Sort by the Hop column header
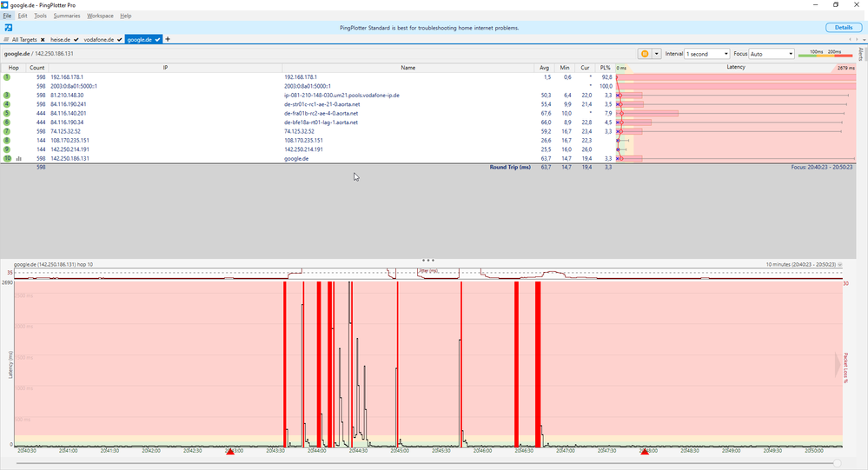Screen dimensions: 868x470 point(13,68)
